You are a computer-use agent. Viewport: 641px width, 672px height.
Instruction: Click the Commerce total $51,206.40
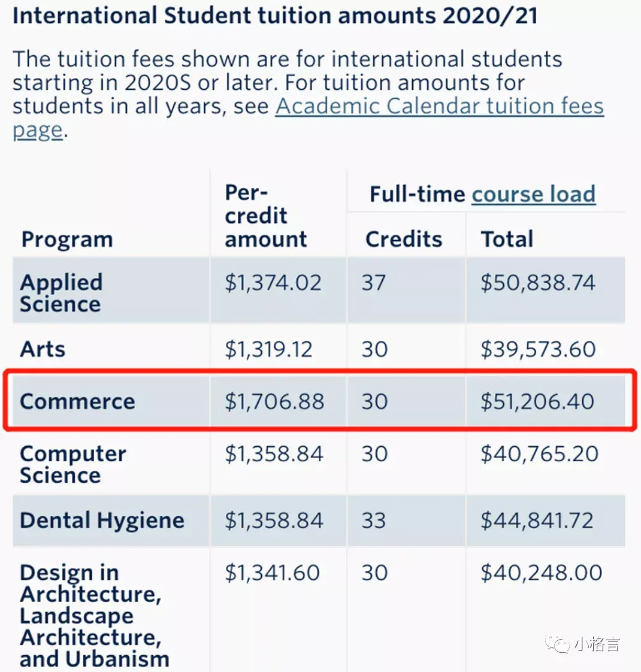[537, 401]
